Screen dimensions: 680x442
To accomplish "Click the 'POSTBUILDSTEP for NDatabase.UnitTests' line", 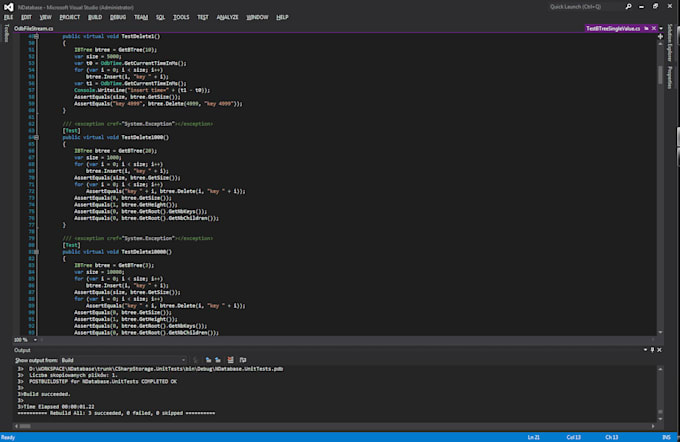I will point(97,381).
